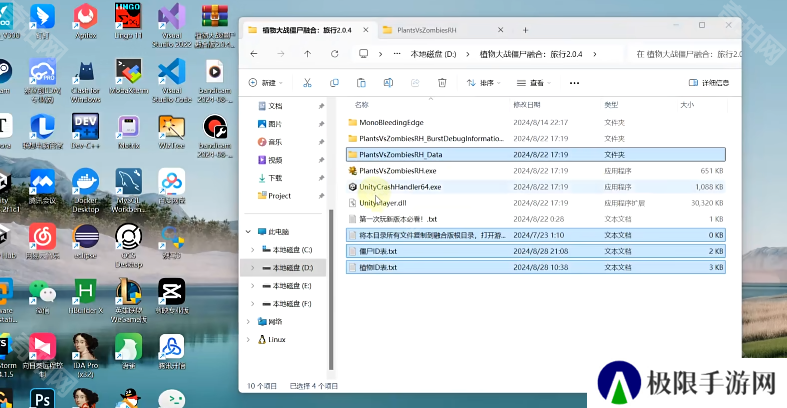Image resolution: width=787 pixels, height=408 pixels.
Task: Open the Project quick access folder
Action: click(279, 196)
